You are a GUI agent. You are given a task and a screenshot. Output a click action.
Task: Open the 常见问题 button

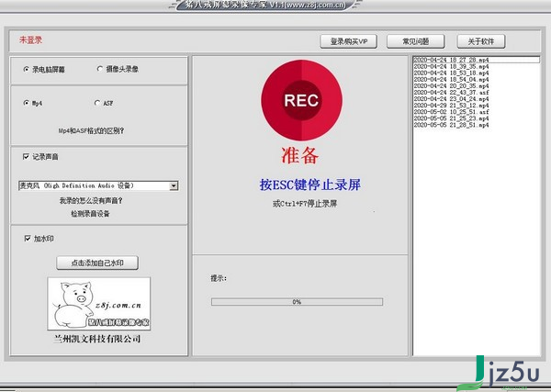coord(416,41)
